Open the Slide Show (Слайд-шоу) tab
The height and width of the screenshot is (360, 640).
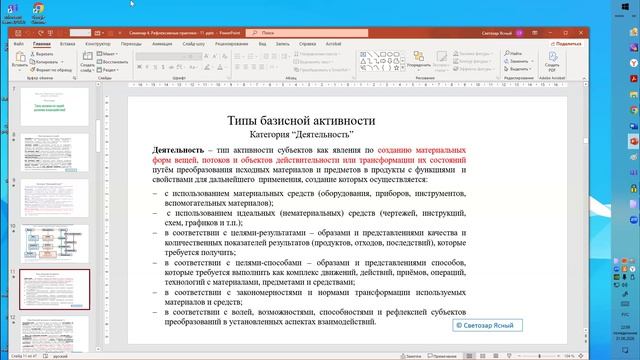[193, 44]
